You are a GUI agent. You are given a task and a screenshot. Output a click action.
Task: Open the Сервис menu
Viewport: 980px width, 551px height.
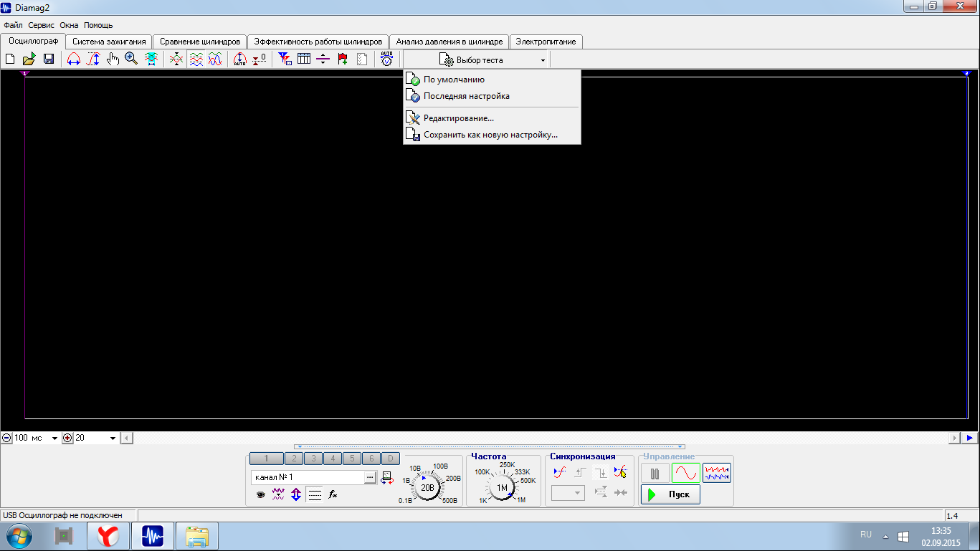point(41,25)
